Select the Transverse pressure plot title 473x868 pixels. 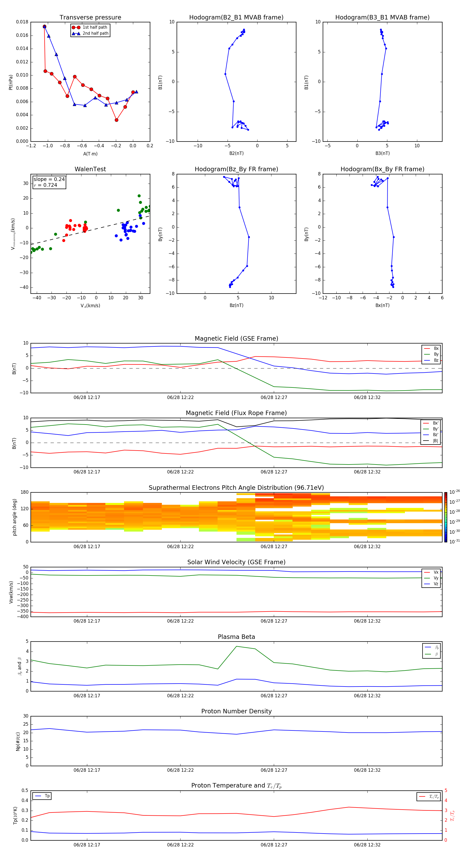(90, 18)
